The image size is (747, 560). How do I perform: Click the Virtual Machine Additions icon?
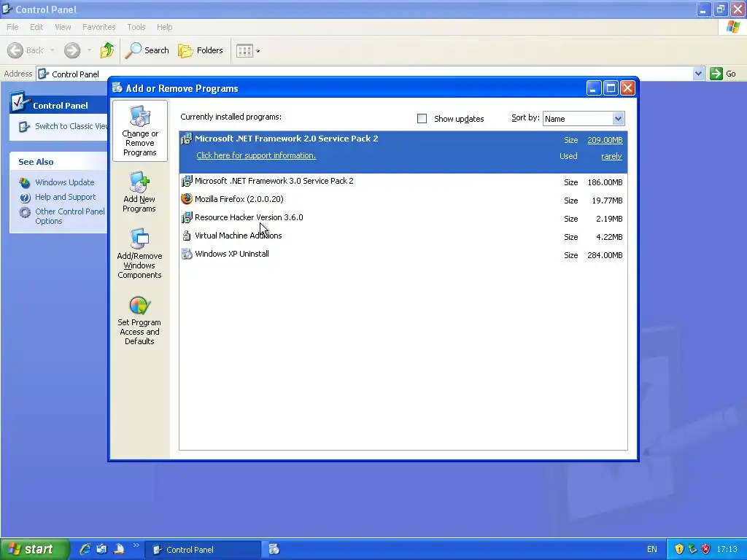[187, 236]
